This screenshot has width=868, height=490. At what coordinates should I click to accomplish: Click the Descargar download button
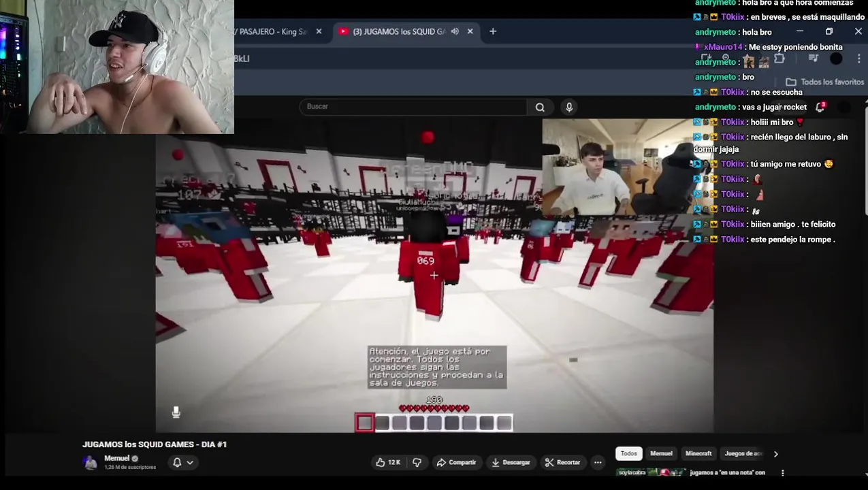pyautogui.click(x=511, y=462)
